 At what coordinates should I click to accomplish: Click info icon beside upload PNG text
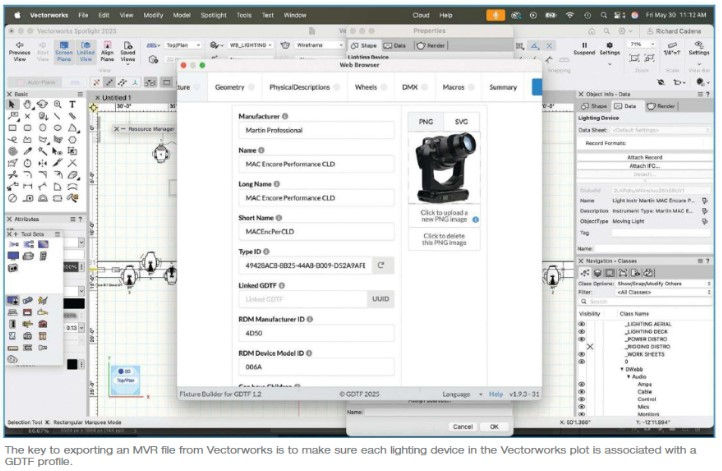(x=476, y=220)
